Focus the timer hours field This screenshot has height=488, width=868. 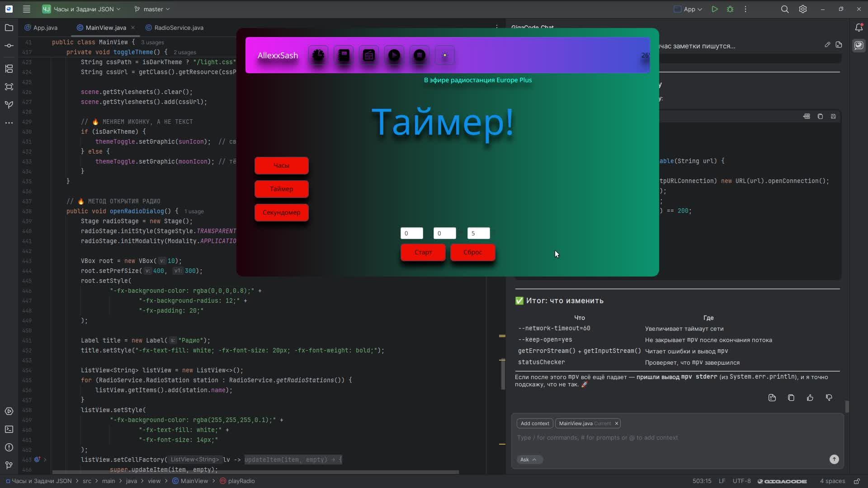click(412, 233)
